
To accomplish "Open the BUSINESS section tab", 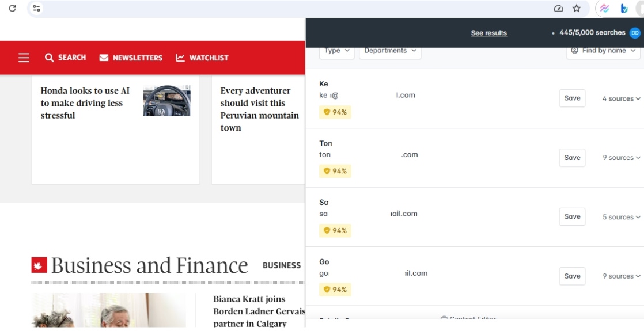I will tap(282, 265).
